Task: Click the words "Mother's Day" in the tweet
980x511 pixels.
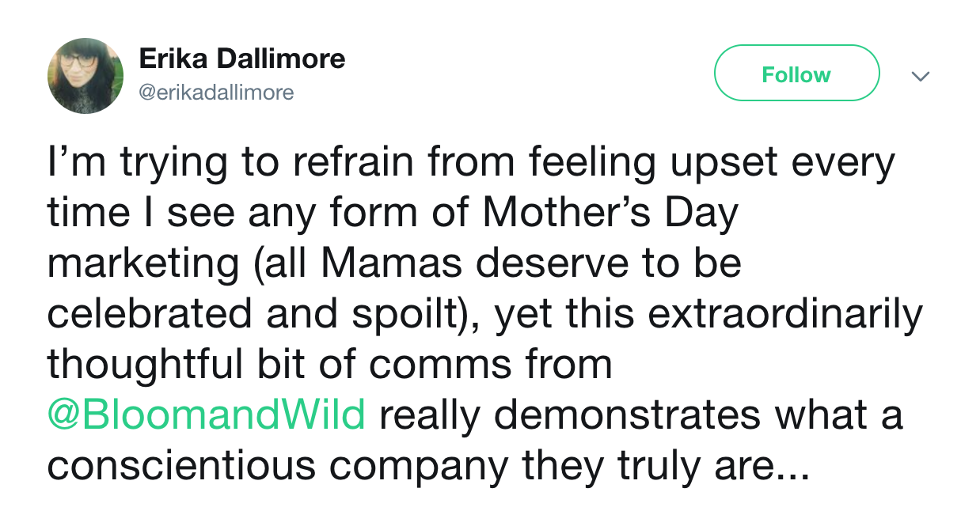Action: point(610,214)
